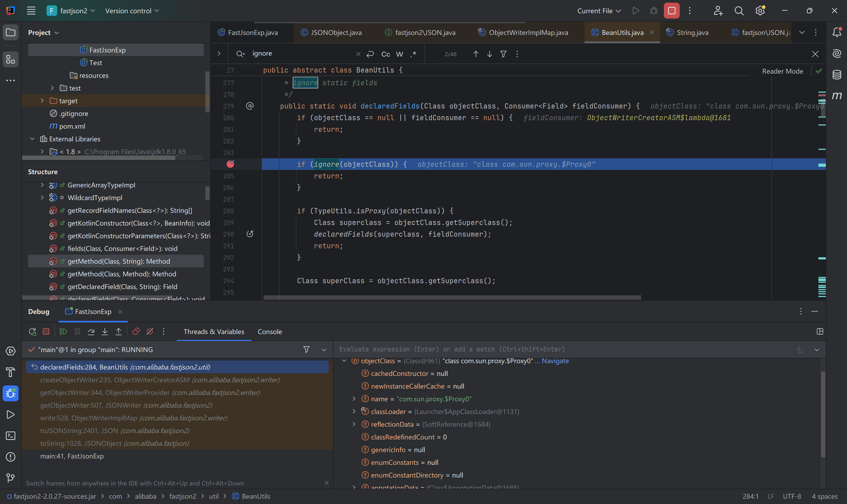Click the variables pane vertical scrollbar
The width and height of the screenshot is (847, 504).
point(823,414)
